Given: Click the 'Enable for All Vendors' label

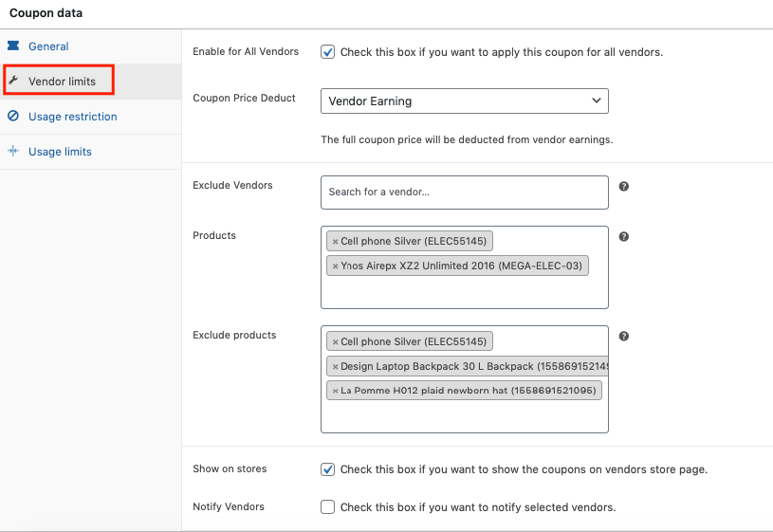Looking at the screenshot, I should click(x=246, y=52).
